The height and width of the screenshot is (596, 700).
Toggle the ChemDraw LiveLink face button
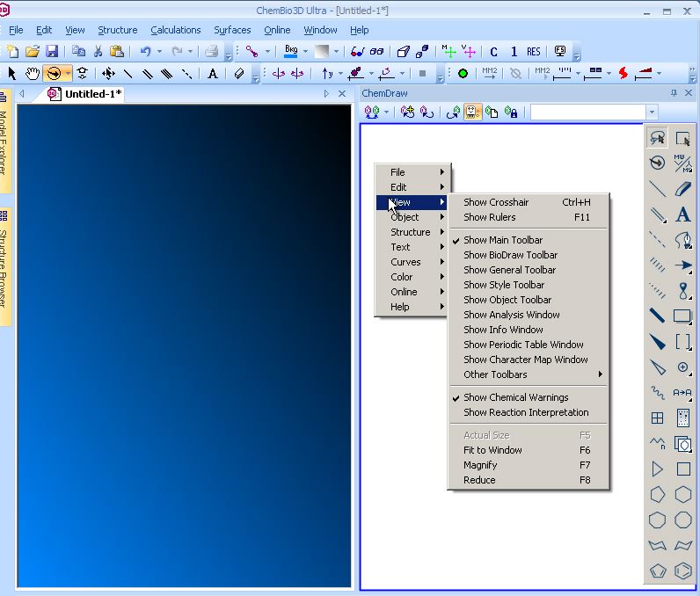[x=473, y=112]
